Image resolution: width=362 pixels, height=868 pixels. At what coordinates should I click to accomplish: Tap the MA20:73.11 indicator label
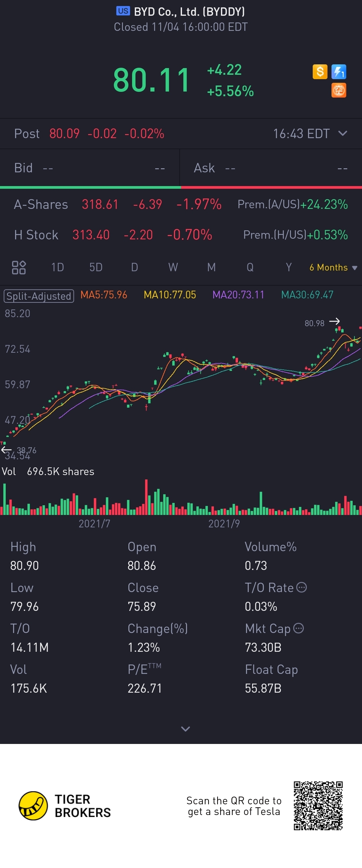point(238,295)
